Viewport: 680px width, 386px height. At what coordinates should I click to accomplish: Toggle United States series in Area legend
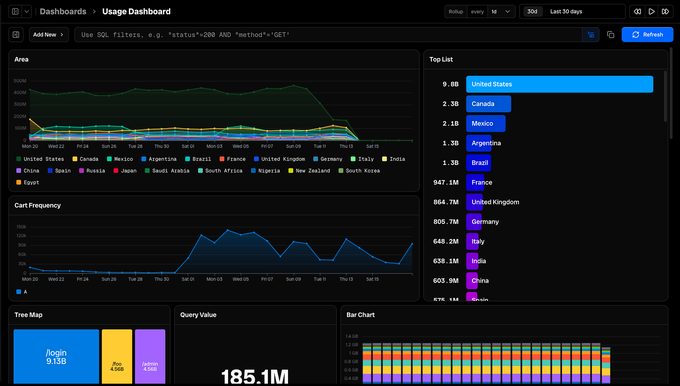[x=40, y=159]
